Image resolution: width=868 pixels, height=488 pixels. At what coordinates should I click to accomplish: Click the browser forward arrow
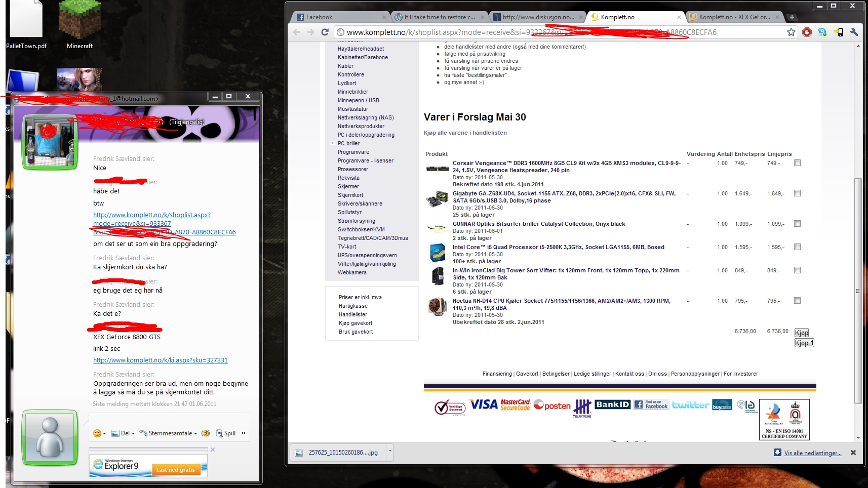(310, 32)
